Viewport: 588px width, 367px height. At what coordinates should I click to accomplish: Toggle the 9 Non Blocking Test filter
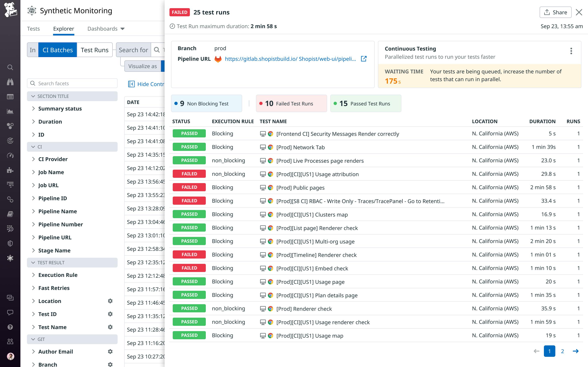[x=206, y=103]
